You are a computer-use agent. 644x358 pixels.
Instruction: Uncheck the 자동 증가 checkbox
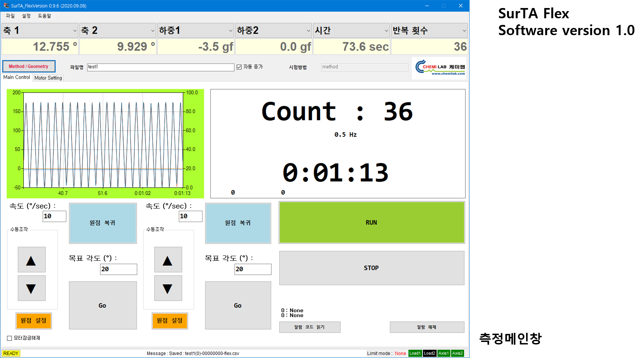[239, 67]
